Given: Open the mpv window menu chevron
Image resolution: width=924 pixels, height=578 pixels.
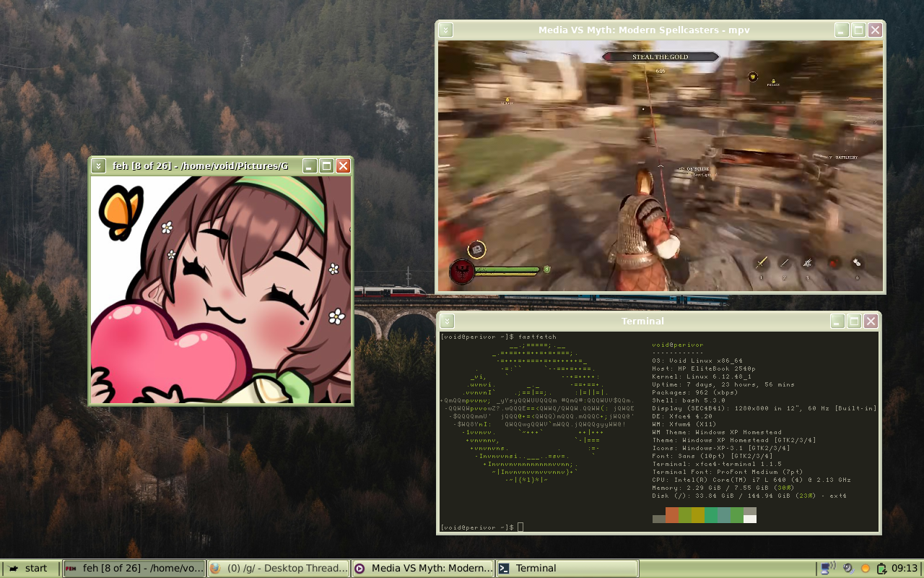Looking at the screenshot, I should click(x=446, y=30).
